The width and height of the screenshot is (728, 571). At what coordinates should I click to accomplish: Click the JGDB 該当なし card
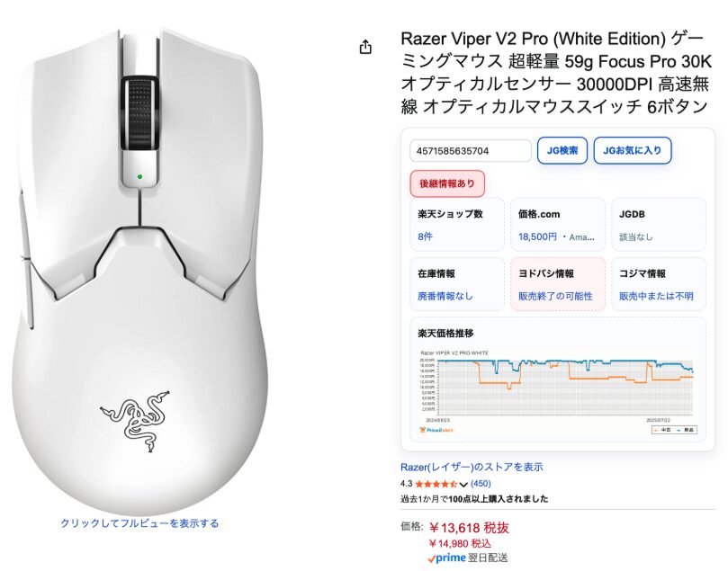[659, 225]
